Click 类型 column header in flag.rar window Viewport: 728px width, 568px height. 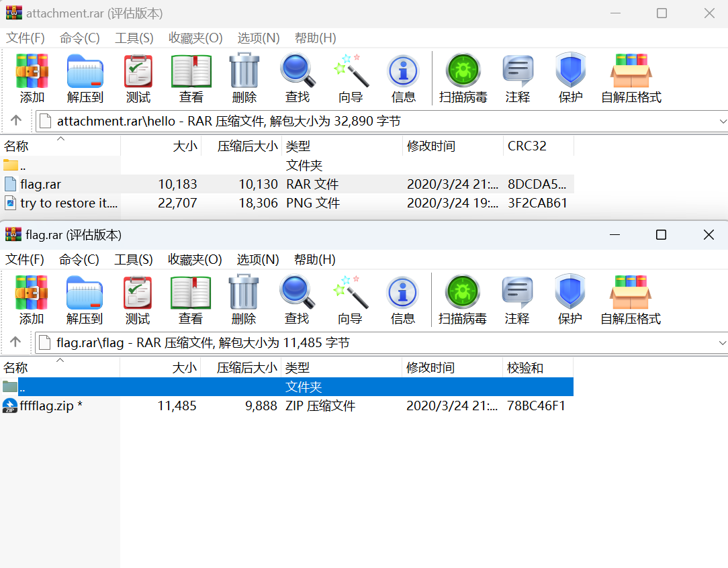coord(341,367)
